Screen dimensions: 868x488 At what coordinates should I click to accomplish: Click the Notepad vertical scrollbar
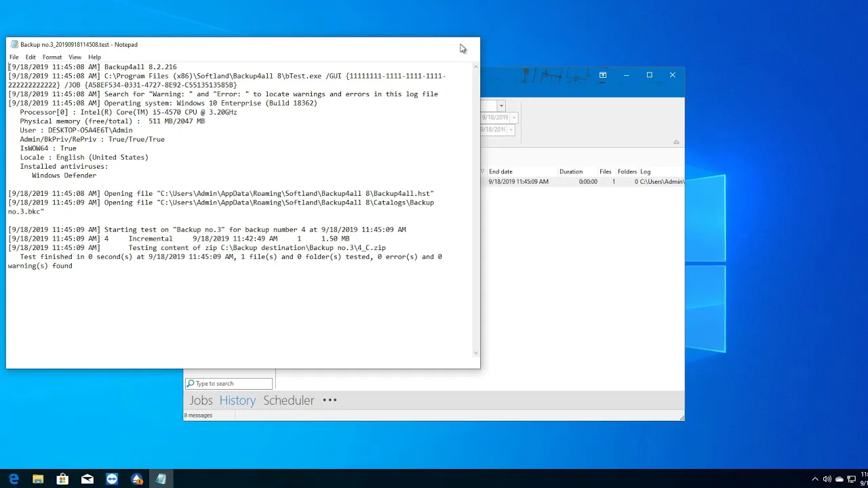tap(475, 210)
